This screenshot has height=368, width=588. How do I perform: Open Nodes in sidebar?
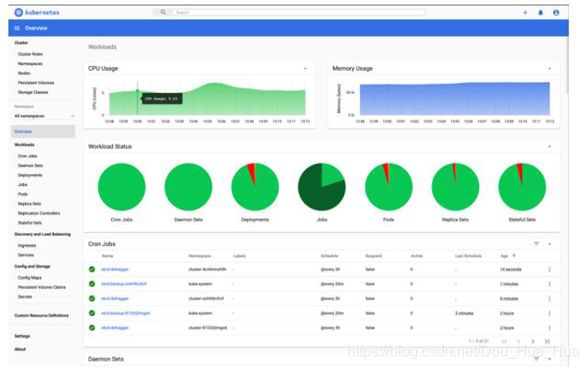click(24, 74)
